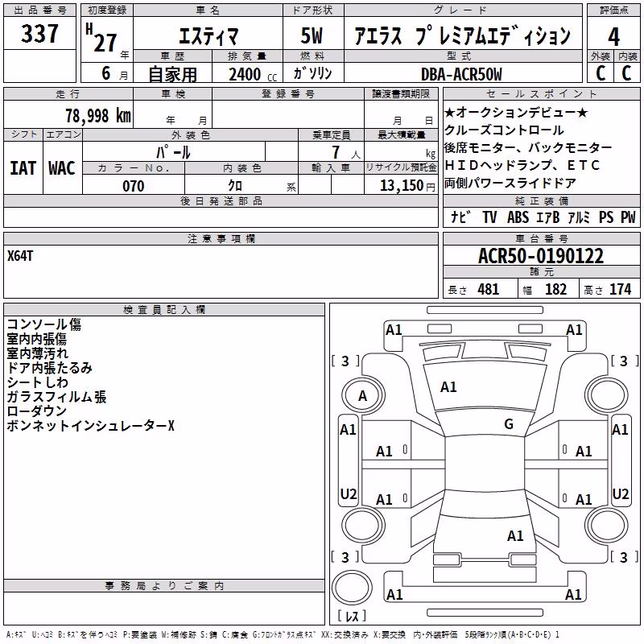644x644 pixels.
Task: Click A1 mark on the hood
Action: tap(448, 387)
